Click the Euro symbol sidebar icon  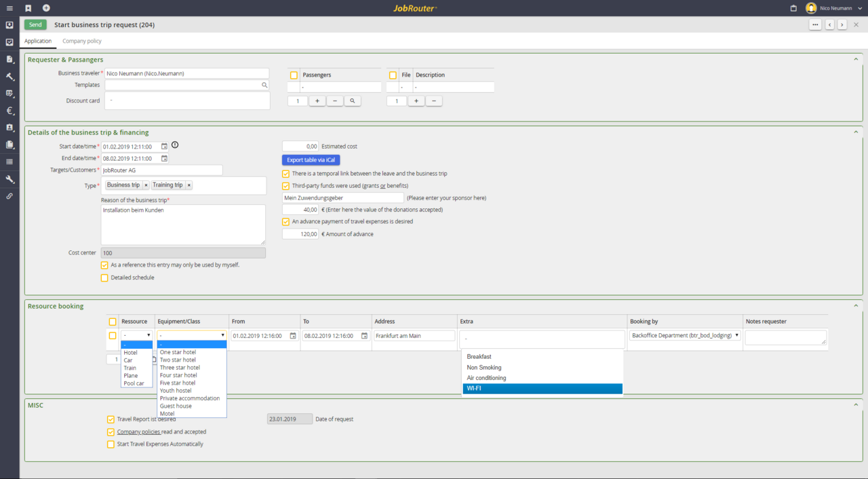pyautogui.click(x=9, y=111)
